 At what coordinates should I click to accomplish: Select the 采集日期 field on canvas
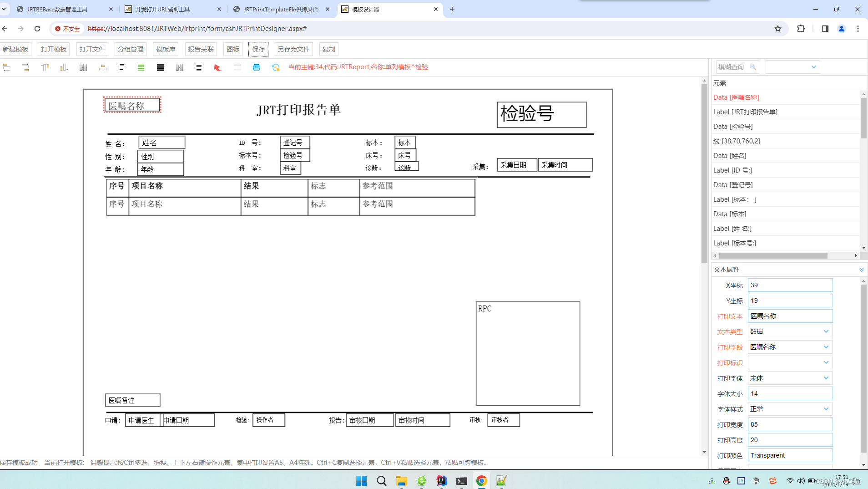tap(517, 165)
